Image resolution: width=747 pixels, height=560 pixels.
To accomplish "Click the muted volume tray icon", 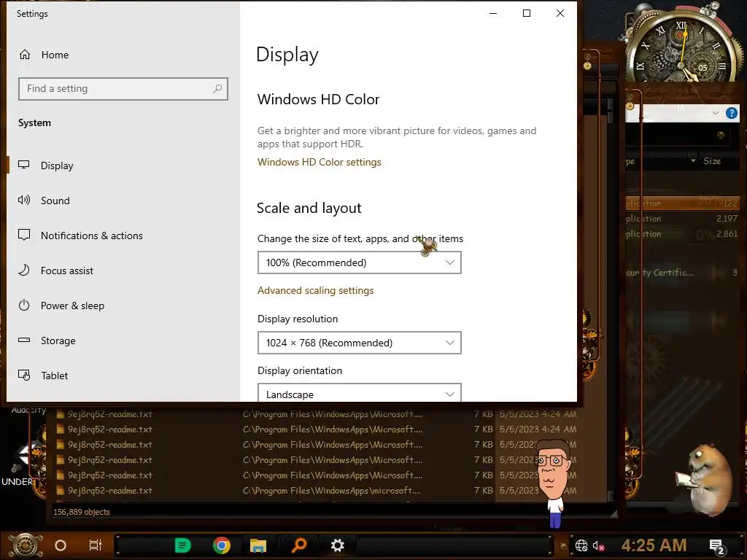I will [598, 545].
